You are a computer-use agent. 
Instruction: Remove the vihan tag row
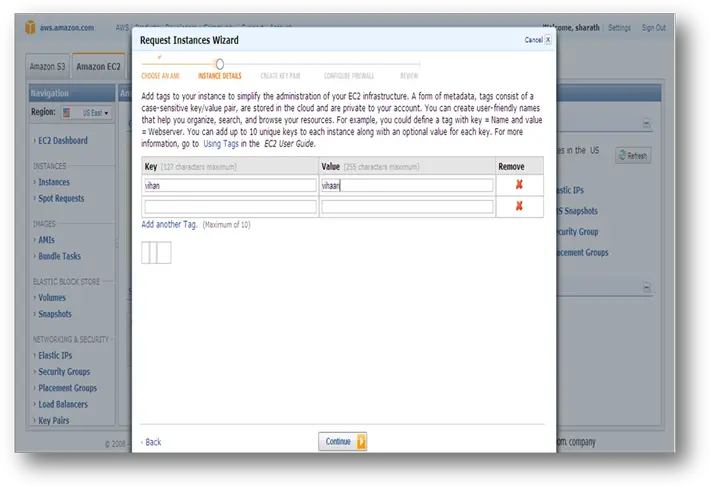(519, 184)
